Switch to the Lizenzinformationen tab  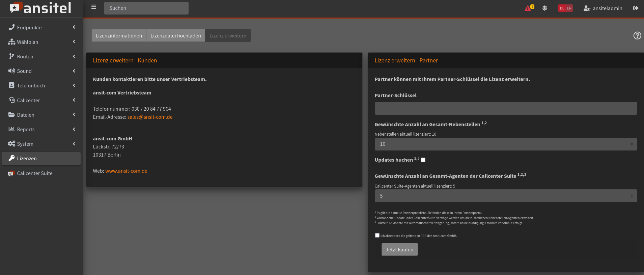(119, 35)
